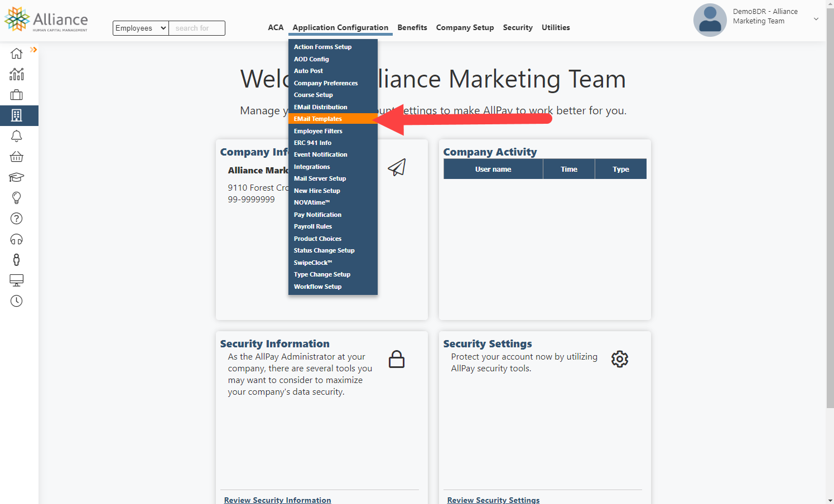The width and height of the screenshot is (834, 504).
Task: Open the Company Setup menu
Action: (x=465, y=27)
